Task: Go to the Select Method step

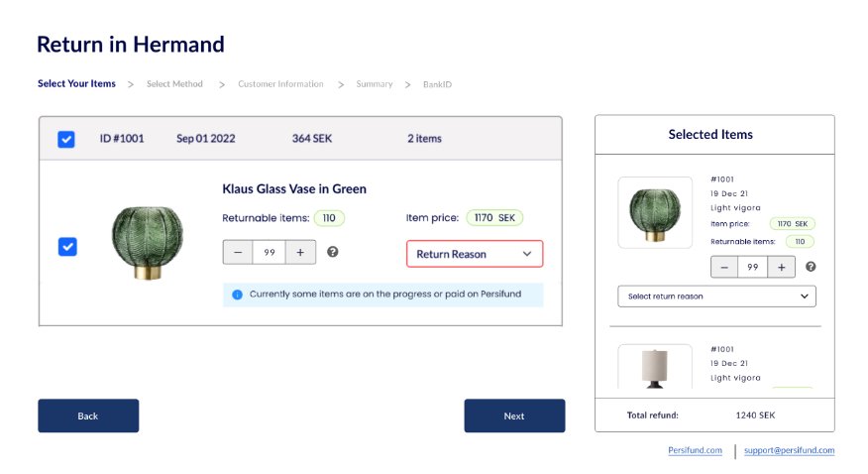Action: pyautogui.click(x=174, y=84)
